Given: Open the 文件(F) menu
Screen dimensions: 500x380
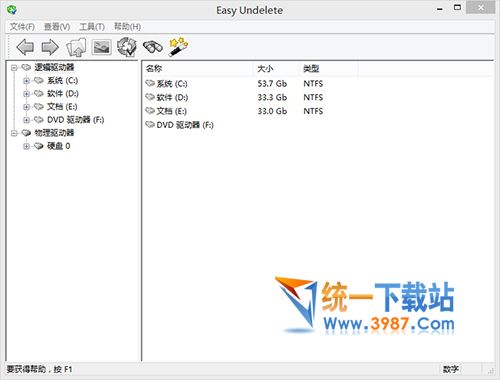Looking at the screenshot, I should coord(22,27).
